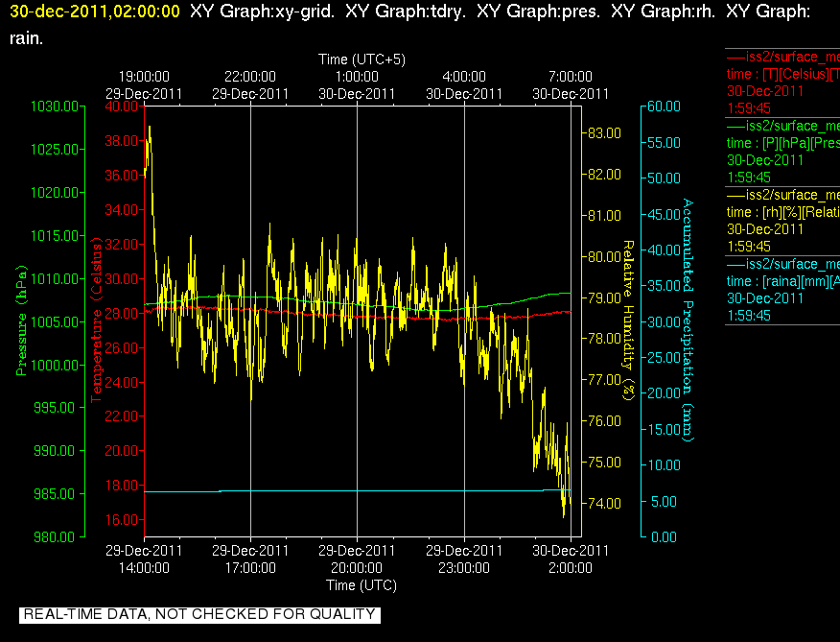Click the Pressure (hPa) axis label
The width and height of the screenshot is (840, 642).
point(21,321)
